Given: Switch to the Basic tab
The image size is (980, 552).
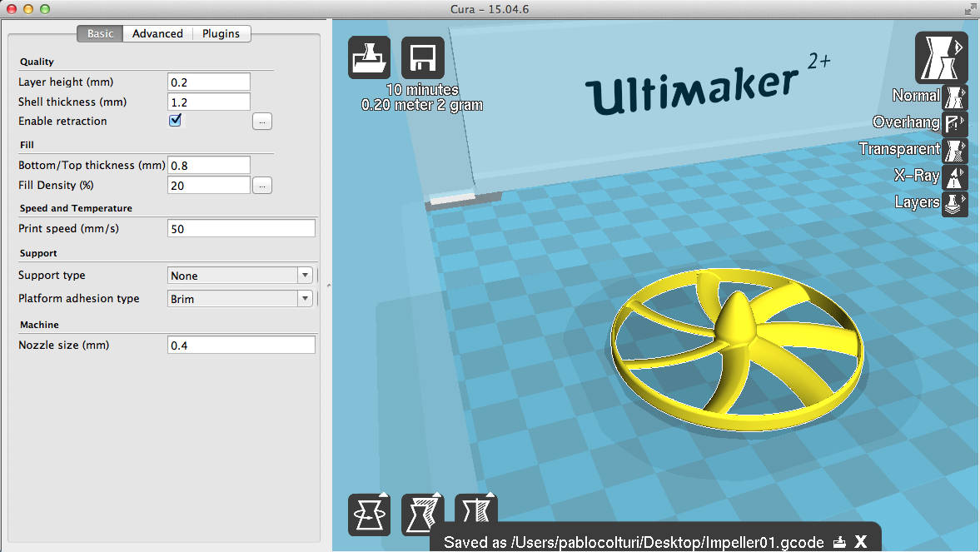Looking at the screenshot, I should pos(100,34).
